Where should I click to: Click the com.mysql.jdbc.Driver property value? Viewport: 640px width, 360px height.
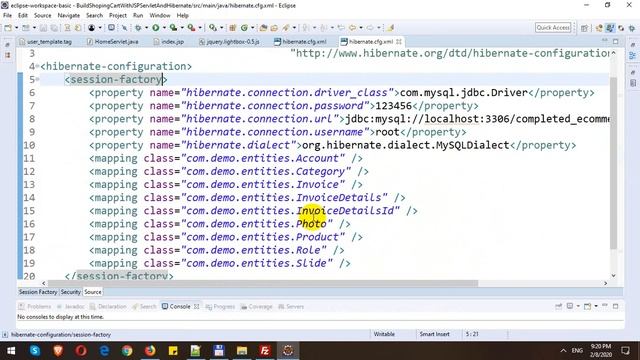[x=464, y=93]
